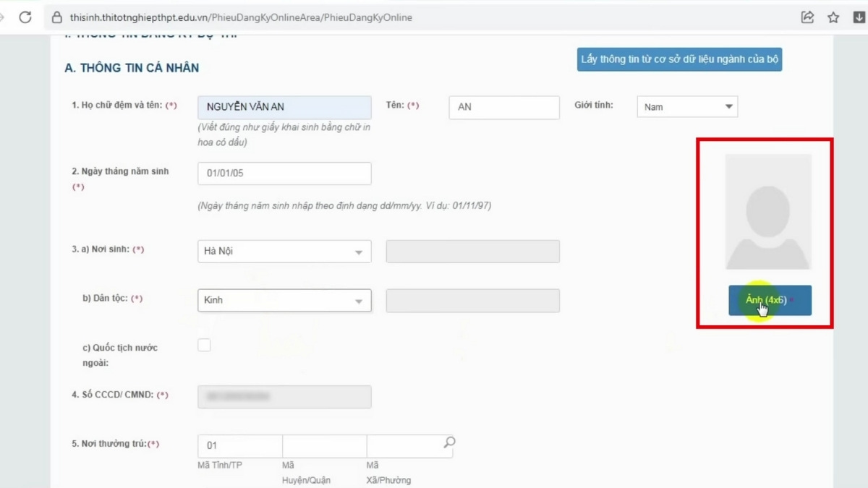Tick the Quốc tịch nước ngoài checkbox

coord(204,345)
